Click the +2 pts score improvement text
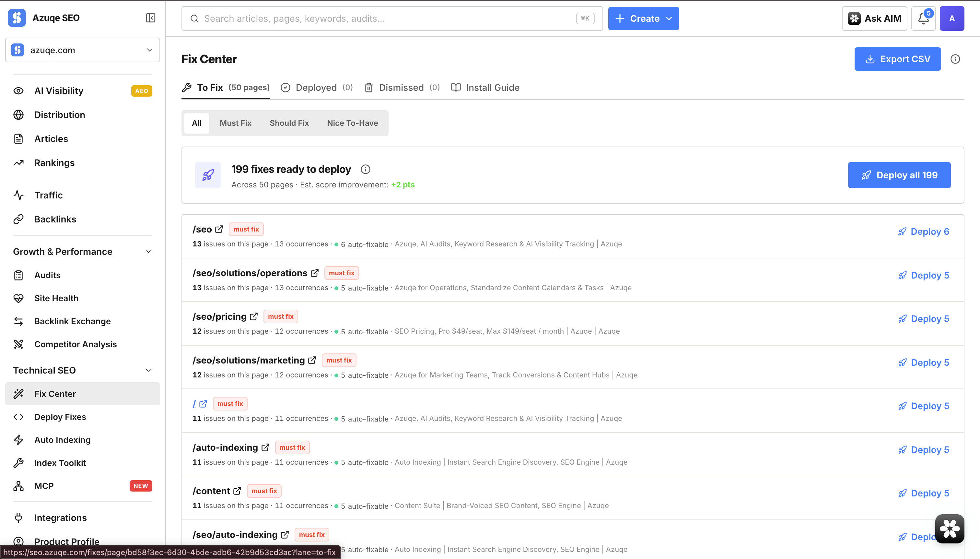980x559 pixels. (x=403, y=185)
